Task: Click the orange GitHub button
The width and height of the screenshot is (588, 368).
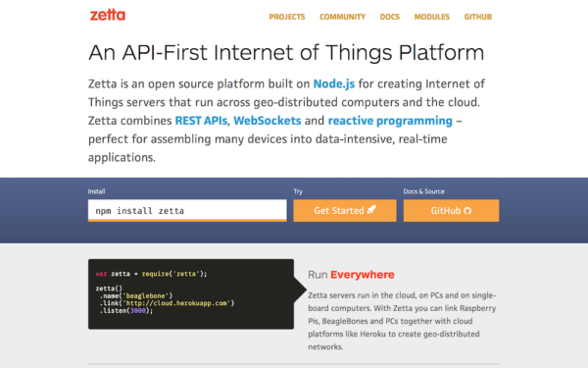Action: 451,210
